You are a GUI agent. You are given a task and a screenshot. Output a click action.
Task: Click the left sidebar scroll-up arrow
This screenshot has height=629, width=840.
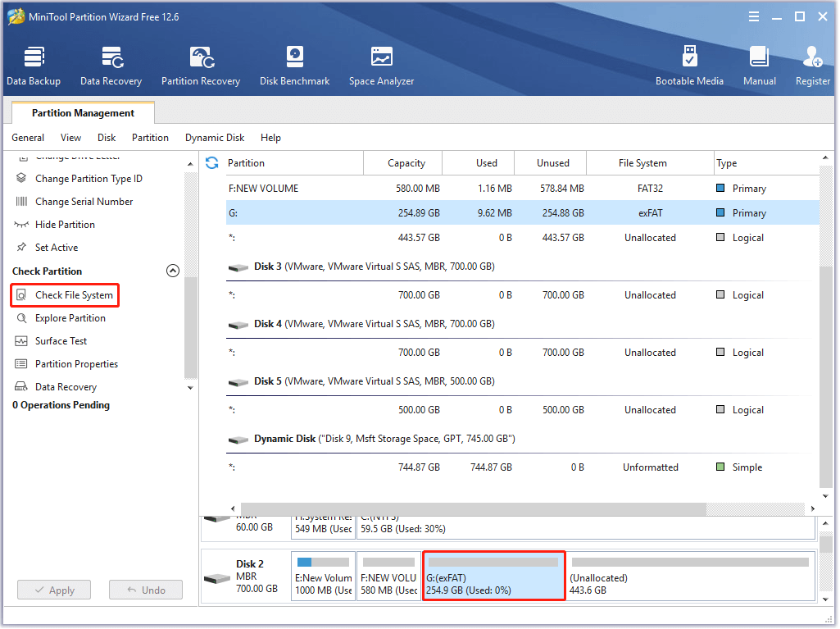(x=190, y=163)
